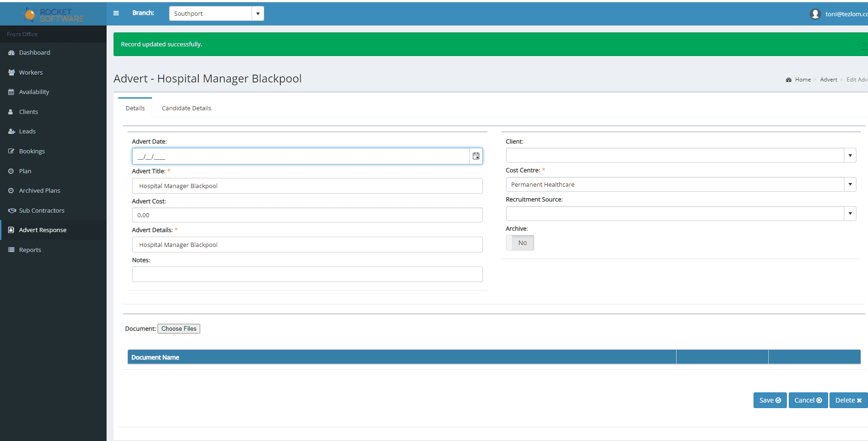Click into the Notes input field

point(307,274)
